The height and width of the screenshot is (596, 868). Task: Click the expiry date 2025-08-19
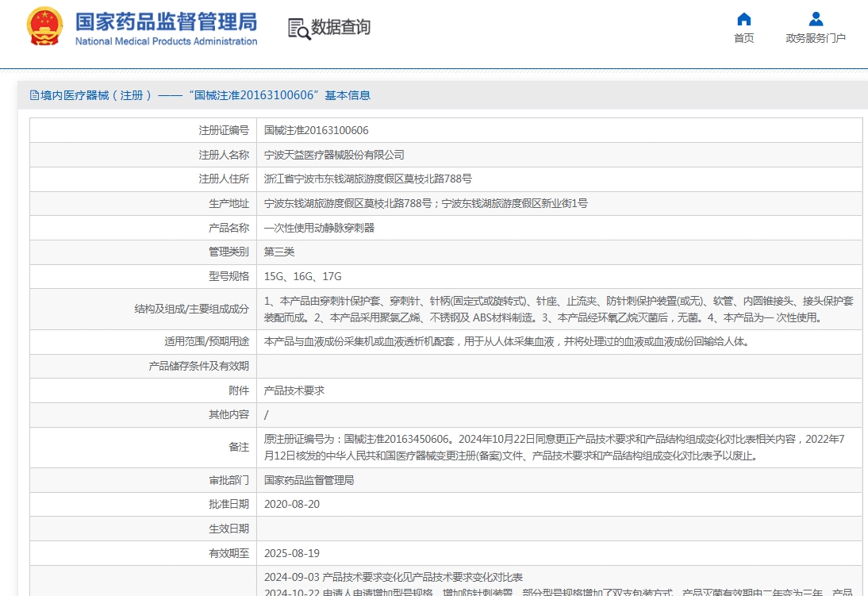(292, 553)
